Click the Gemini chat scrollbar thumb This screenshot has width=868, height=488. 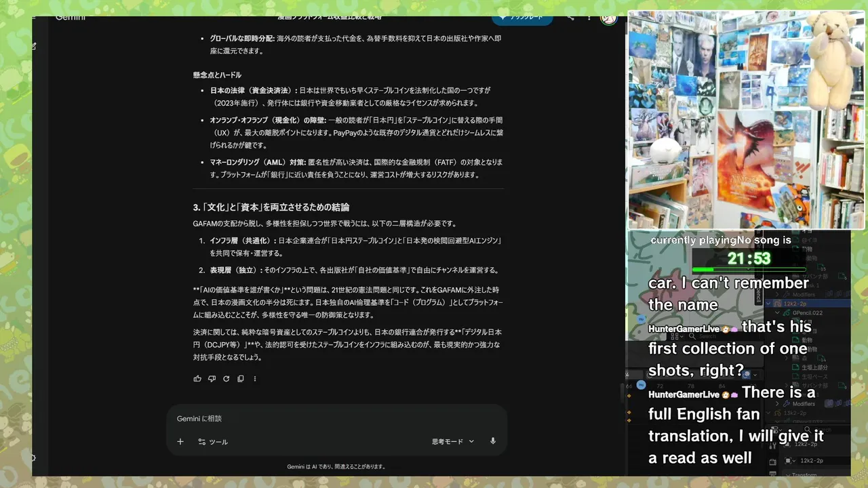623,393
